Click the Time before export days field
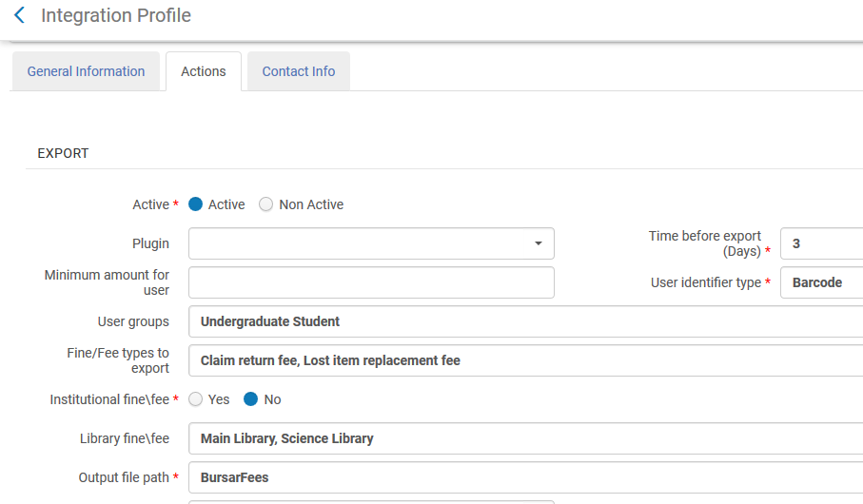Viewport: 863px width, 504px height. [820, 243]
